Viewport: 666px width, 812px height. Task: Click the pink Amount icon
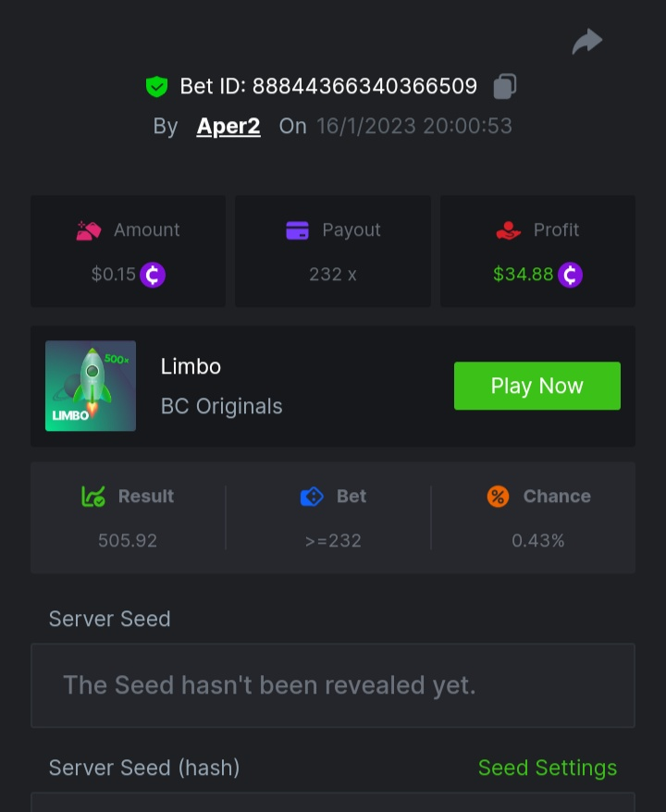pos(89,230)
